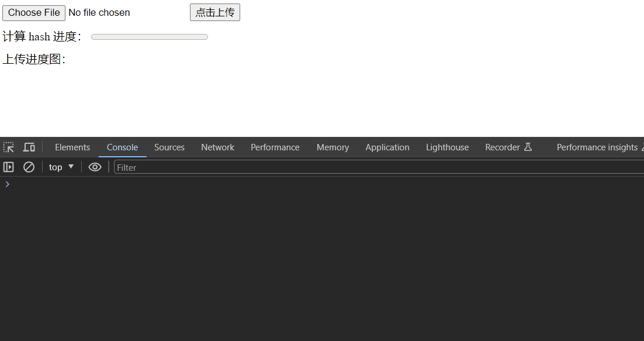Open the Network tab

217,147
